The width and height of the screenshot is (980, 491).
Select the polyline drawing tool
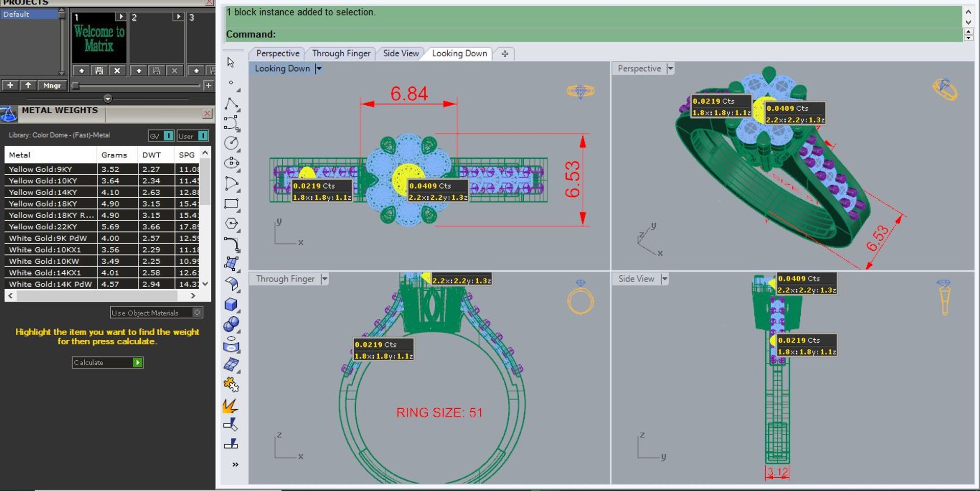pyautogui.click(x=231, y=104)
